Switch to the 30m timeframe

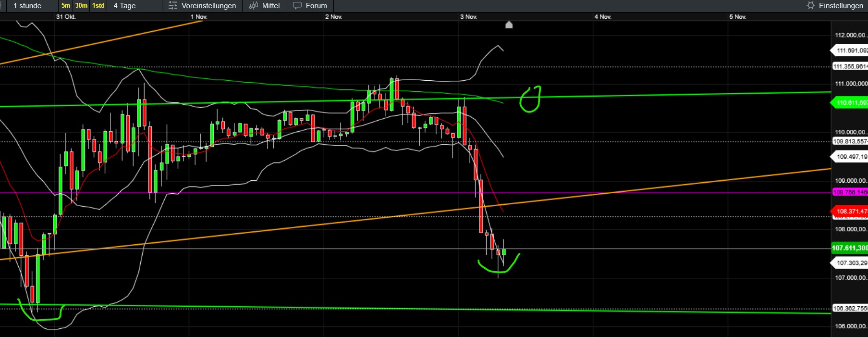point(81,6)
